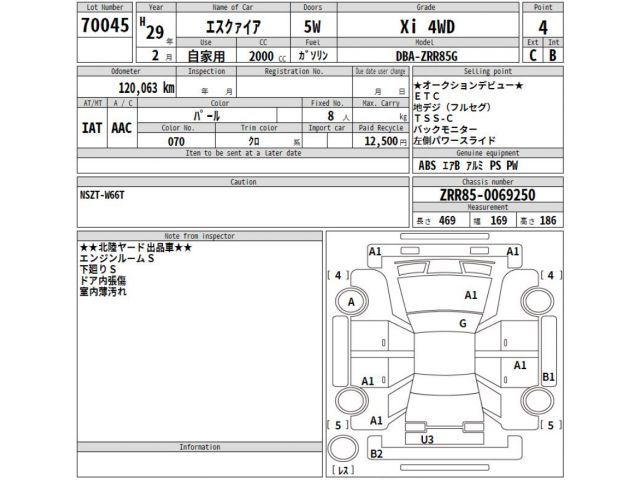
Task: Click the G mark on the windshield
Action: (x=462, y=324)
